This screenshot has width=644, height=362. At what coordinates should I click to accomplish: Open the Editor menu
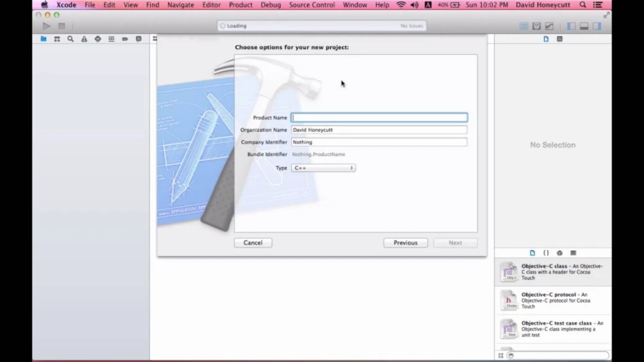pyautogui.click(x=212, y=5)
